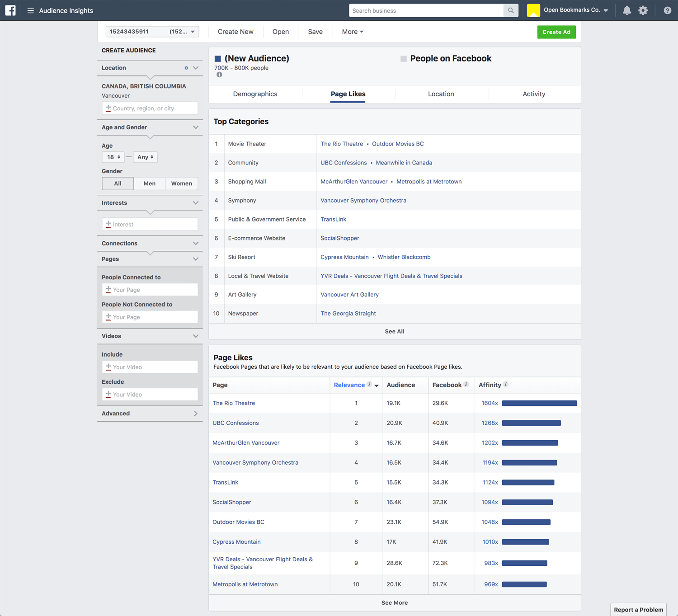The height and width of the screenshot is (616, 678).
Task: Click See All under Top Categories
Action: click(x=395, y=331)
